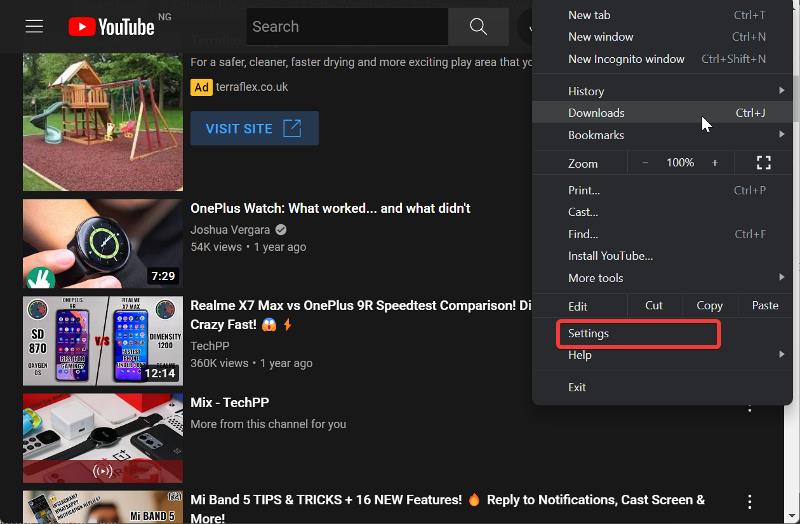Open Downloads from the menu
This screenshot has height=524, width=800.
click(662, 113)
